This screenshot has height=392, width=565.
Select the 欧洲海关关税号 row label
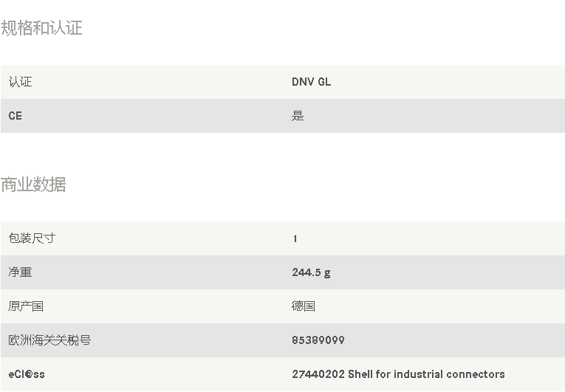tap(49, 340)
